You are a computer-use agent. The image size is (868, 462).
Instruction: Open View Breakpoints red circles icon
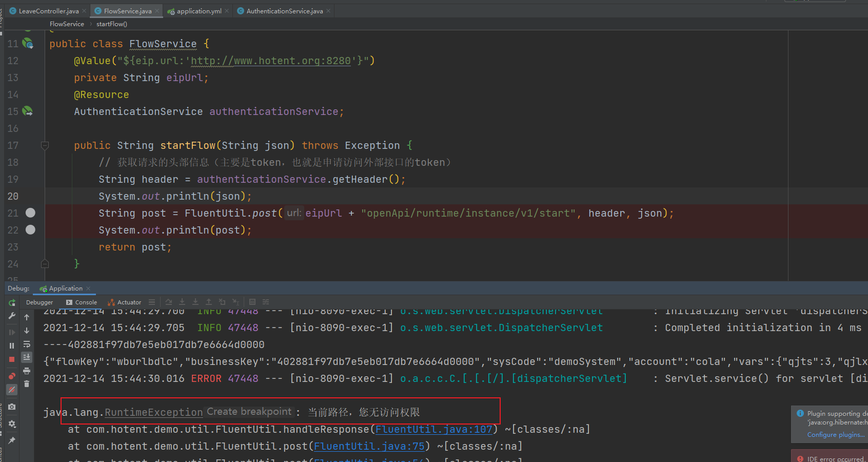(12, 376)
